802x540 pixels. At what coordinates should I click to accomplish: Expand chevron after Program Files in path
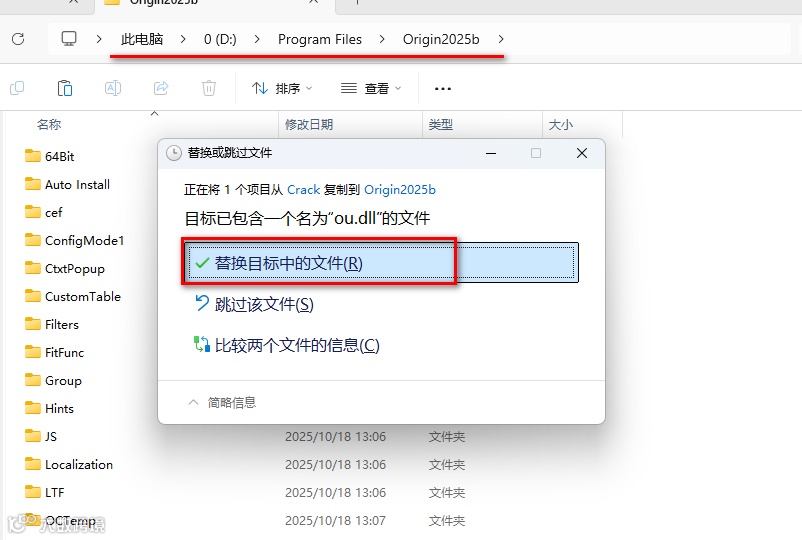point(382,39)
